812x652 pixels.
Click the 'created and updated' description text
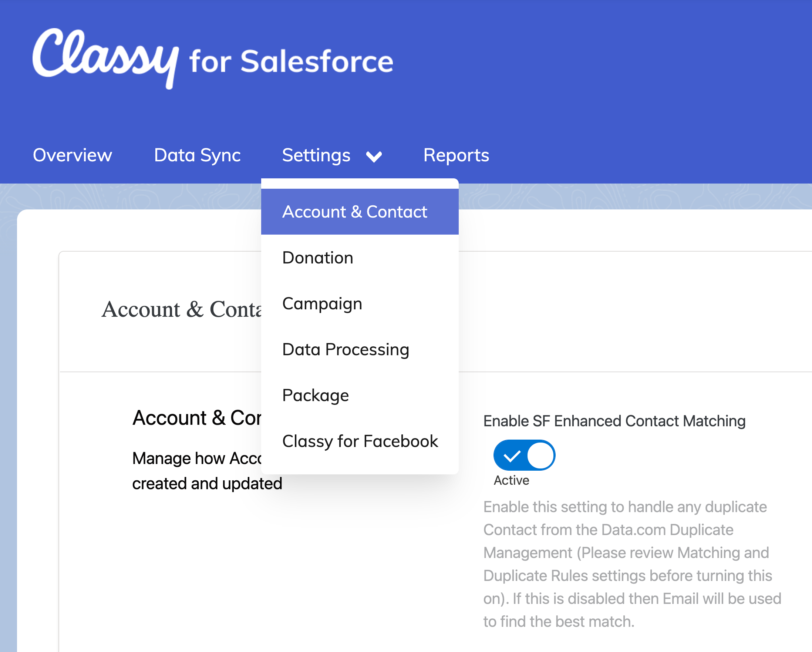click(x=207, y=484)
